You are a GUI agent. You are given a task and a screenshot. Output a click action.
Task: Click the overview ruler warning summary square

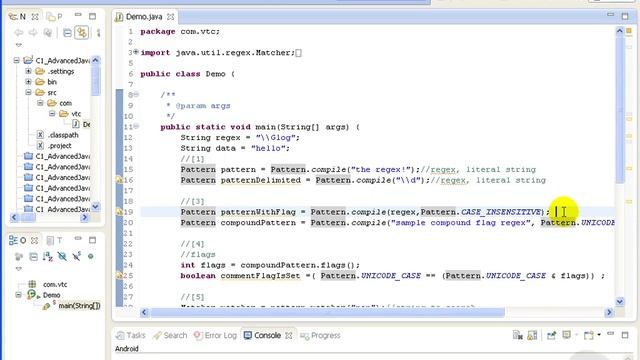click(629, 31)
